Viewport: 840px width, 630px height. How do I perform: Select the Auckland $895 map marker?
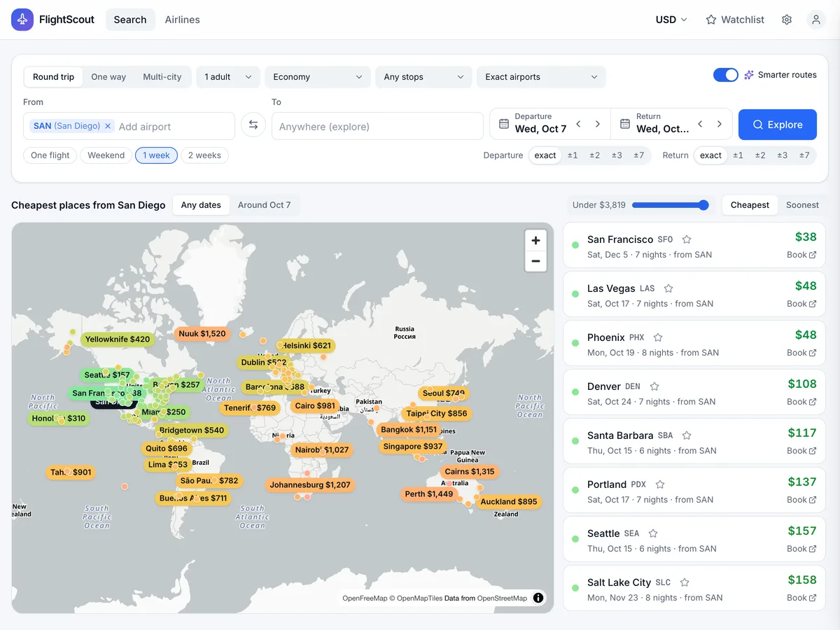coord(509,501)
